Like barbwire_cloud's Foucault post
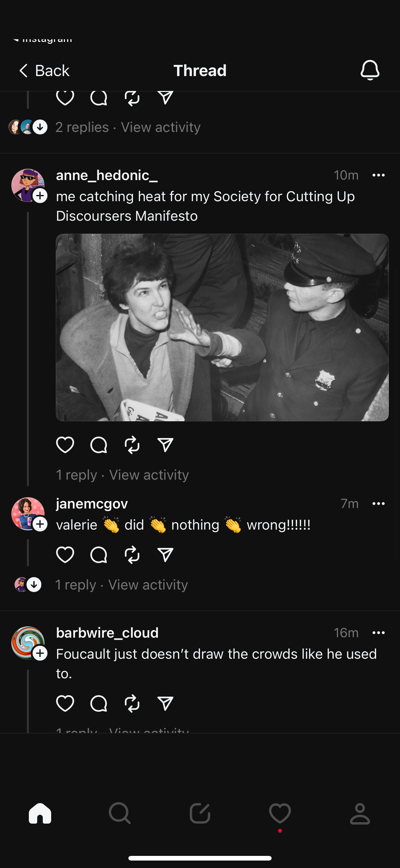Viewport: 400px width, 868px height. click(65, 703)
